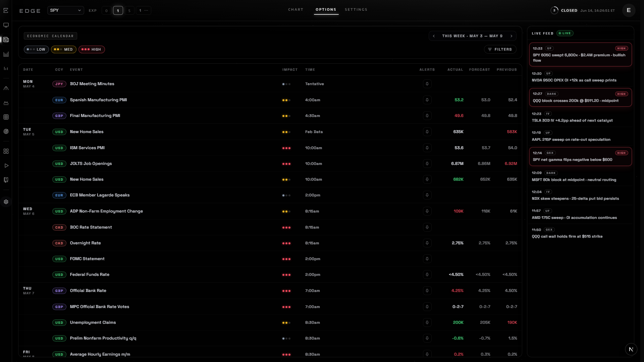Image resolution: width=644 pixels, height=362 pixels.
Task: Open the monitor view in the sidebar
Action: tap(6, 25)
